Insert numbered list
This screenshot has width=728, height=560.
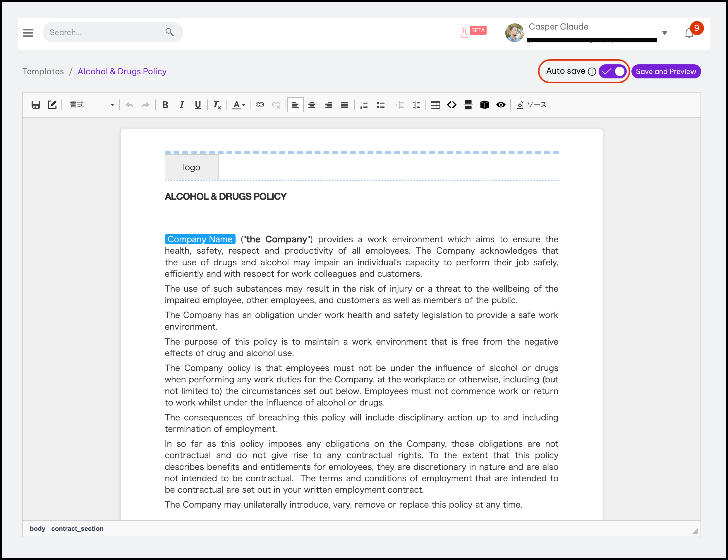[364, 105]
